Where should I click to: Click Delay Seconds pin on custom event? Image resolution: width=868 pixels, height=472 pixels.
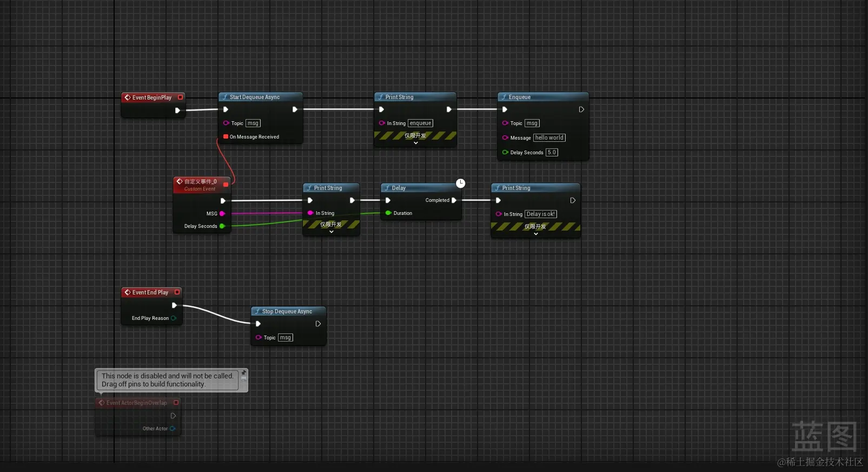222,226
